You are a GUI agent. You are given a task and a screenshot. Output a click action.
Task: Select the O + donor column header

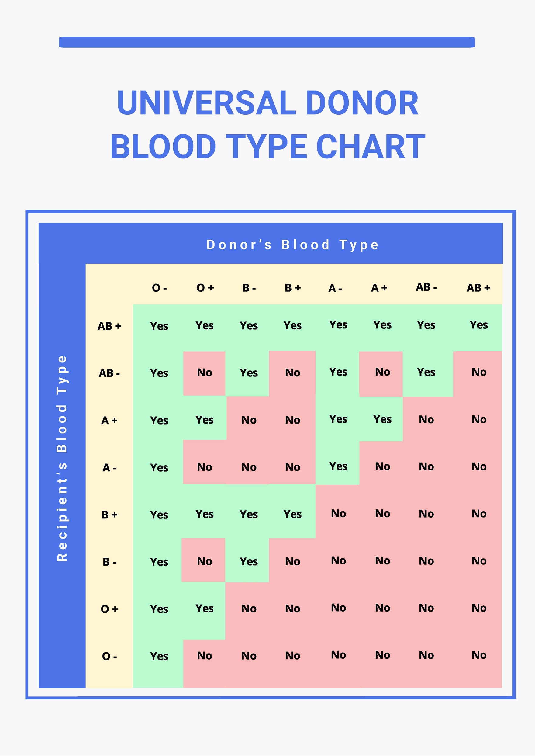205,288
